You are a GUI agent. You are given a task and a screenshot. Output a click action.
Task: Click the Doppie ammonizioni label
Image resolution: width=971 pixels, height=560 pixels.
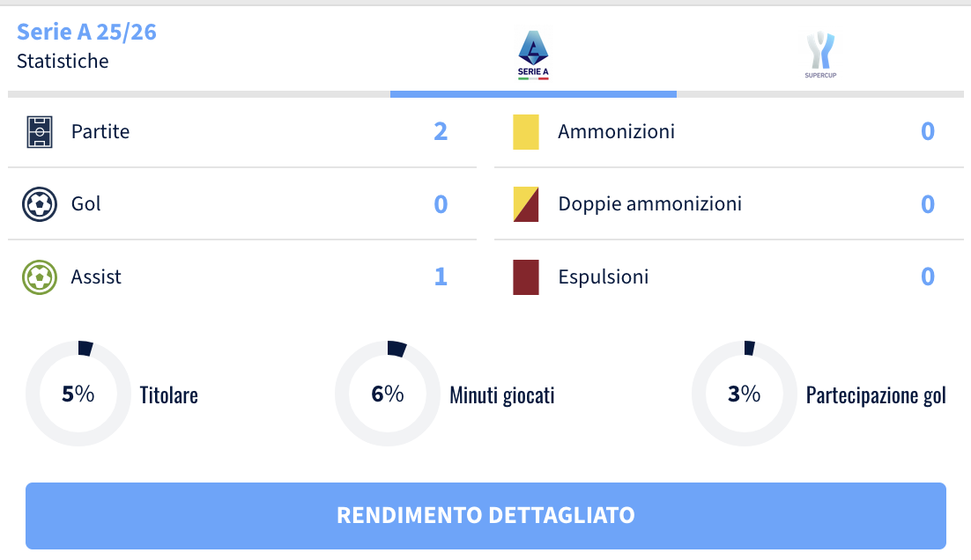pos(649,204)
